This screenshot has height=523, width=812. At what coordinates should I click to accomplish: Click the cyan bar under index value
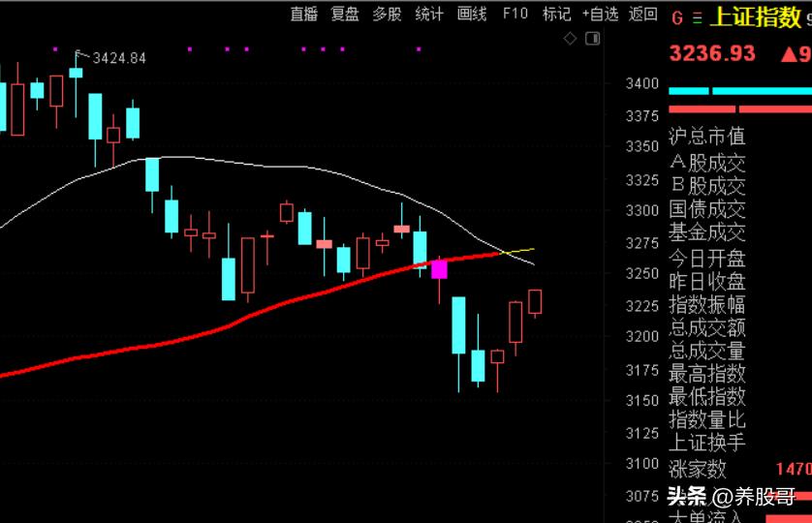pos(740,91)
